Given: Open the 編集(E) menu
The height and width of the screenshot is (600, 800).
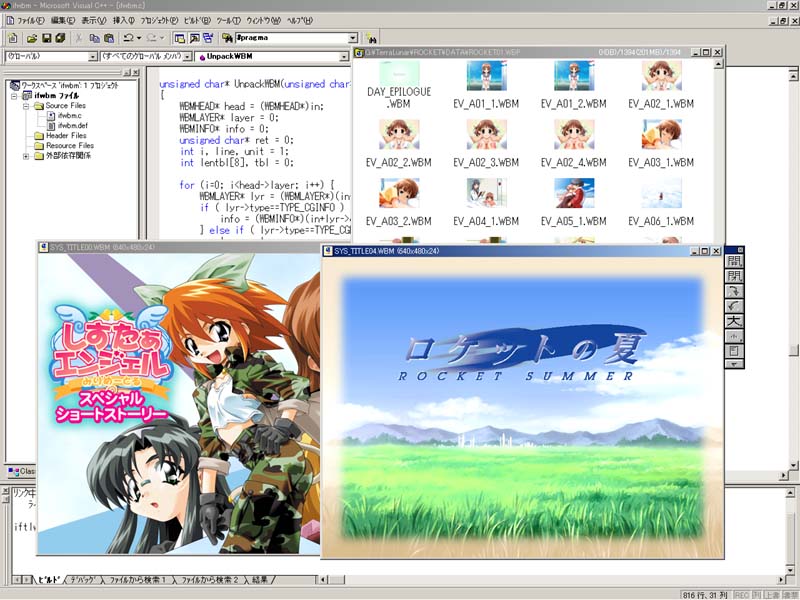Looking at the screenshot, I should [63, 20].
